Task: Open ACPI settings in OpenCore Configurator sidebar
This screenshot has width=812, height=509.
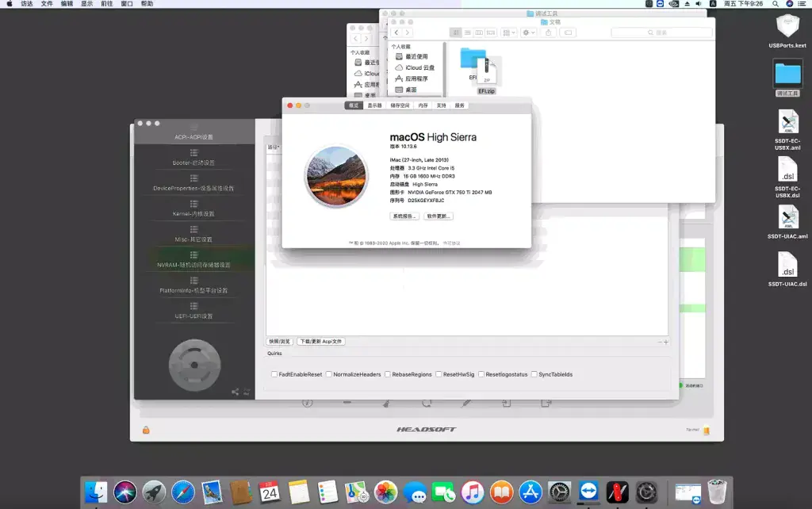Action: coord(193,132)
